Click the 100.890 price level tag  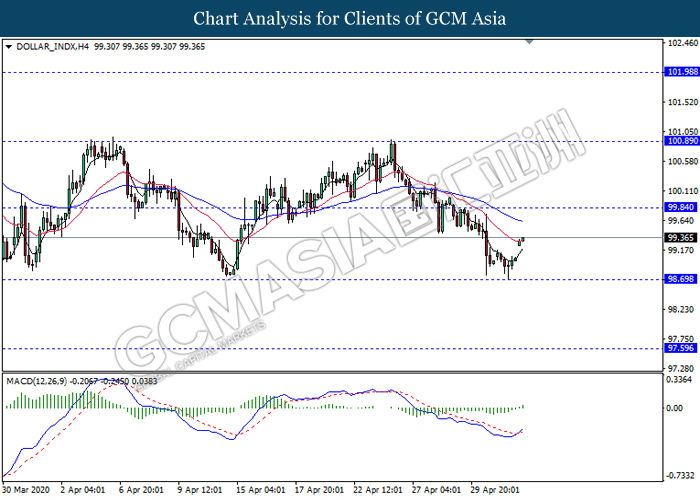(x=680, y=141)
